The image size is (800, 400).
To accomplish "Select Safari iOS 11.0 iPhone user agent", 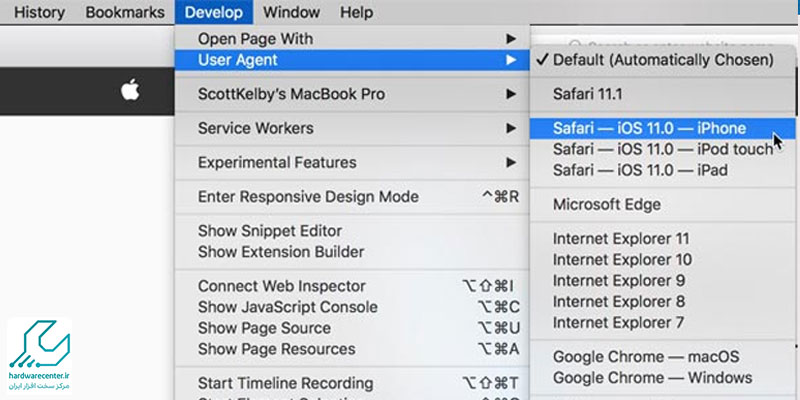I will pos(662,128).
